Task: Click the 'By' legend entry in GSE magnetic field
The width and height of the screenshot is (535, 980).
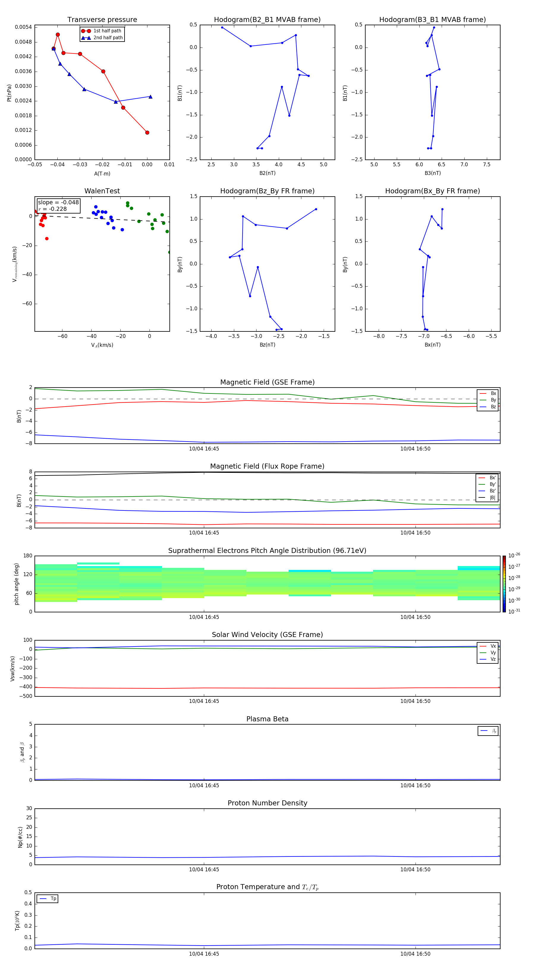Action: point(488,400)
